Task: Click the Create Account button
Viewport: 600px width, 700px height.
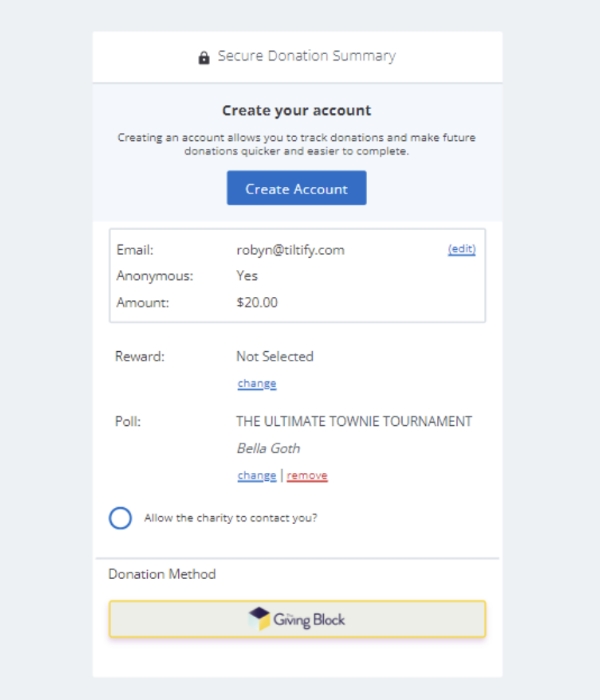Action: (x=296, y=188)
